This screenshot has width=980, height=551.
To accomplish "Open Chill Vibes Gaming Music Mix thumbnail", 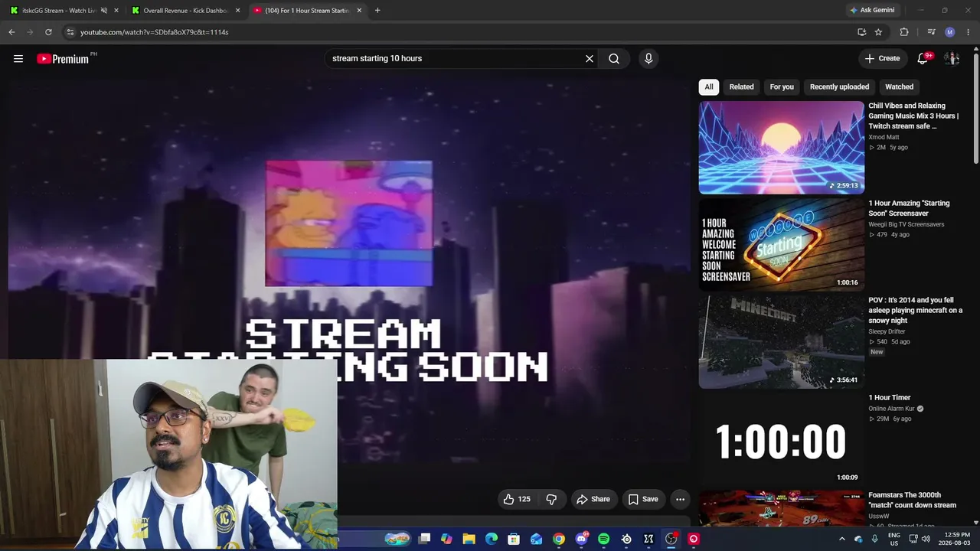I will 781,147.
